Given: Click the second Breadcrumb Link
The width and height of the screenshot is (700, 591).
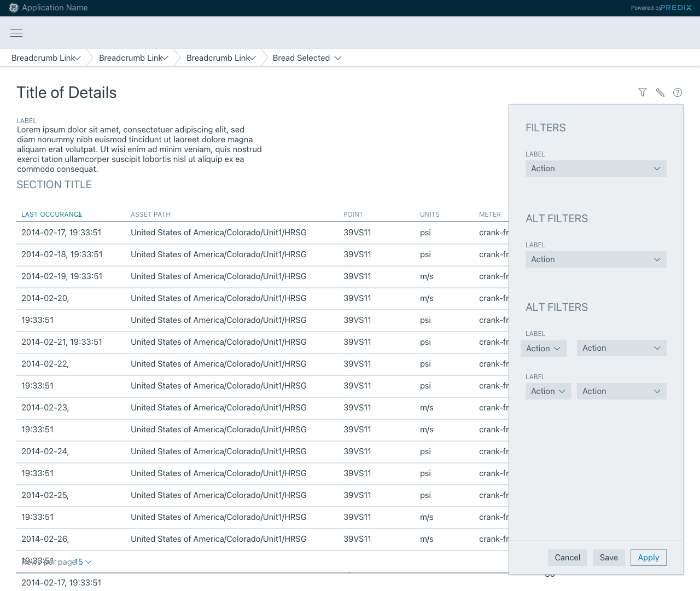Looking at the screenshot, I should point(131,58).
